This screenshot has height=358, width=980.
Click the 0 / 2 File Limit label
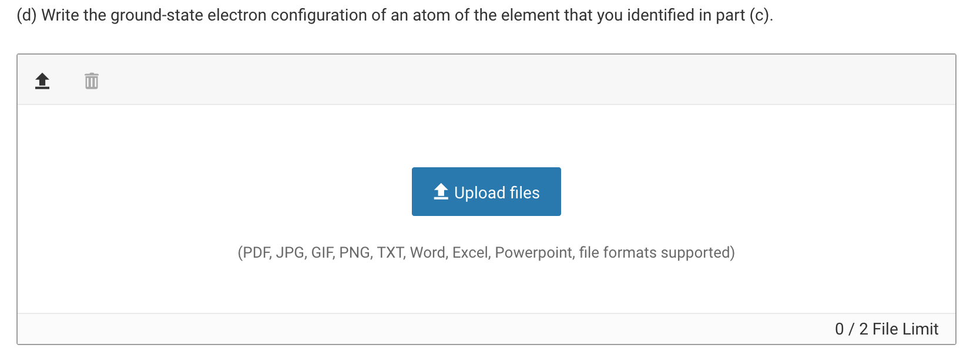coord(887,329)
